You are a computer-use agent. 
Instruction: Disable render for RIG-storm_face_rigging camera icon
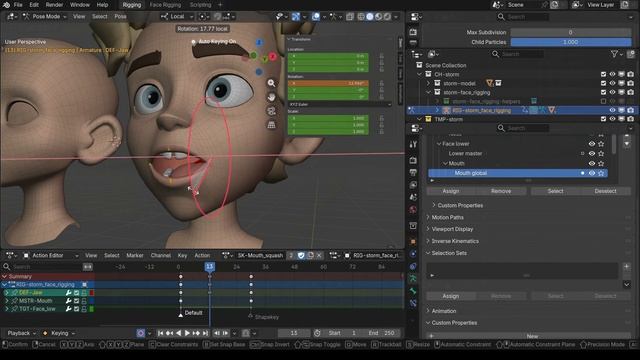[631, 110]
